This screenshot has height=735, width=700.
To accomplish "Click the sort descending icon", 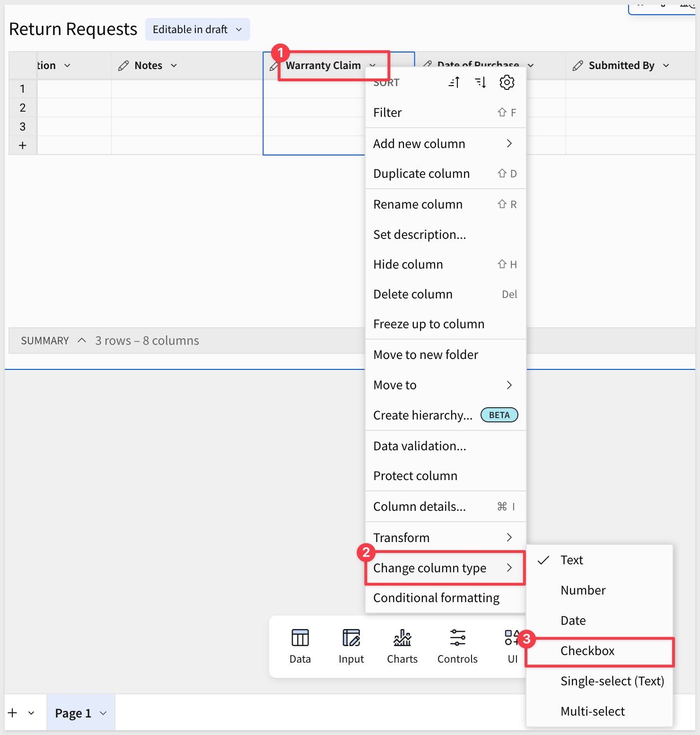I will [481, 83].
